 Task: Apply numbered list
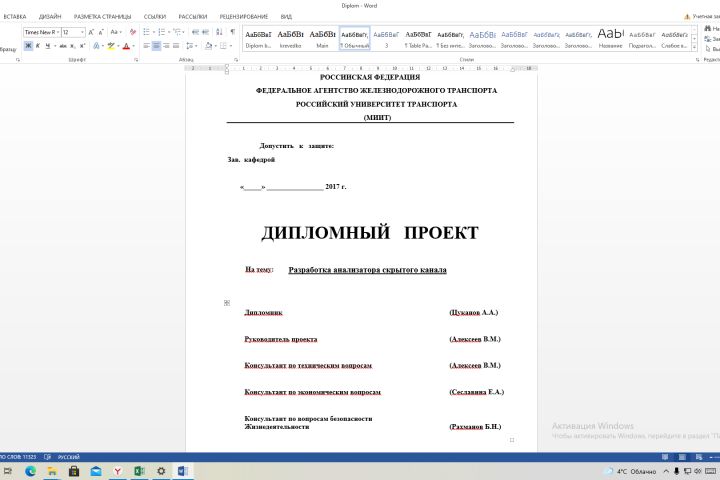point(161,32)
